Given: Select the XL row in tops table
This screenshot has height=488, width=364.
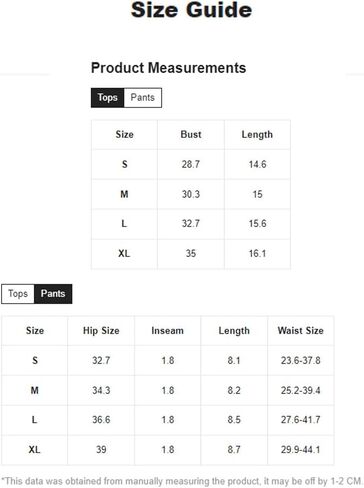Looking at the screenshot, I should [x=191, y=254].
